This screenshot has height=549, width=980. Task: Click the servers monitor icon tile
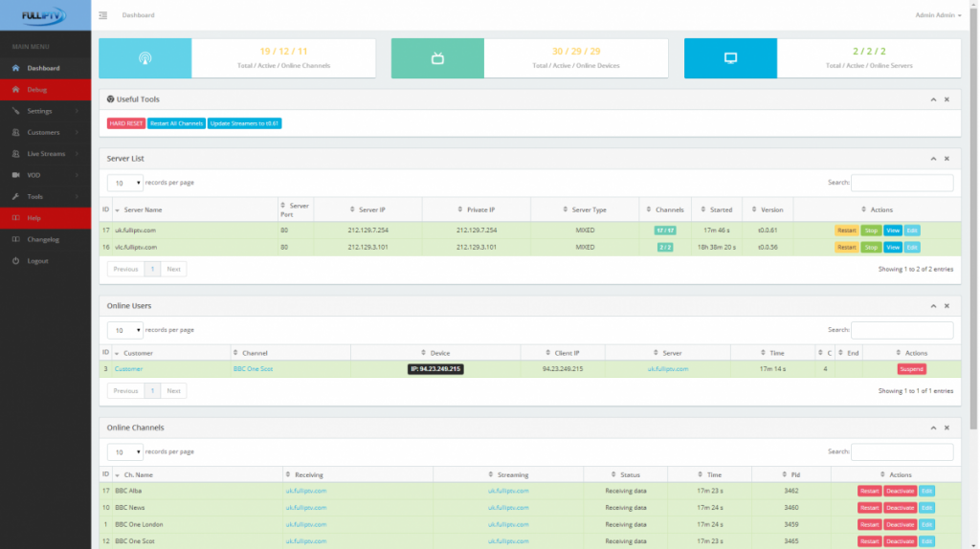[730, 58]
